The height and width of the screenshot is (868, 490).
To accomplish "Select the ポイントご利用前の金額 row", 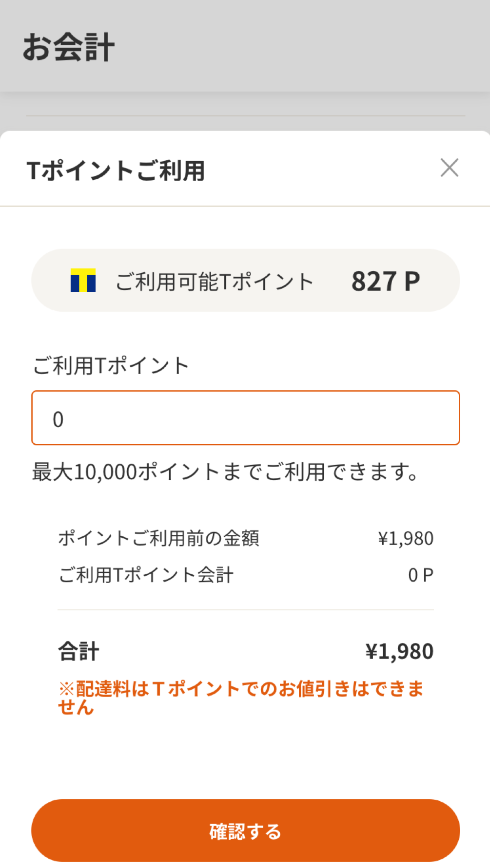I will (159, 538).
